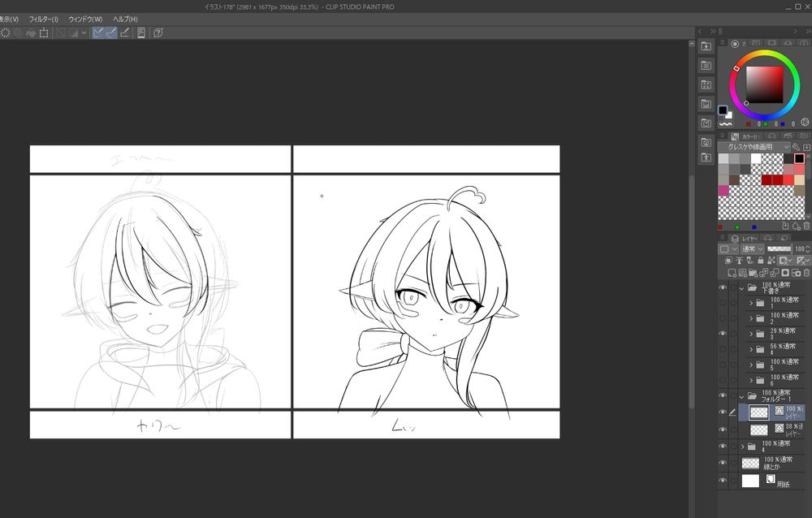Toggle snap to ruler in command bar
This screenshot has height=518, width=812.
(x=98, y=32)
